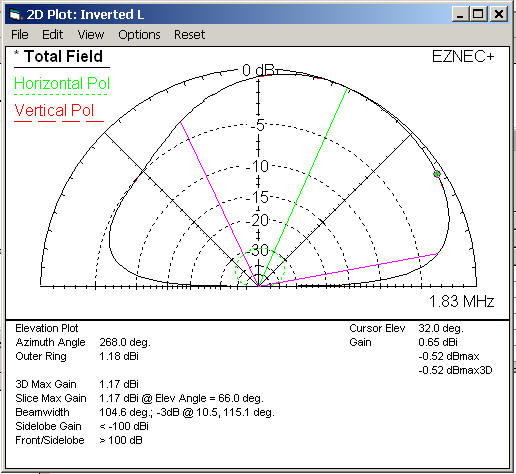Image resolution: width=516 pixels, height=474 pixels.
Task: Click the Gain value 0.65 dBi
Action: coord(438,342)
